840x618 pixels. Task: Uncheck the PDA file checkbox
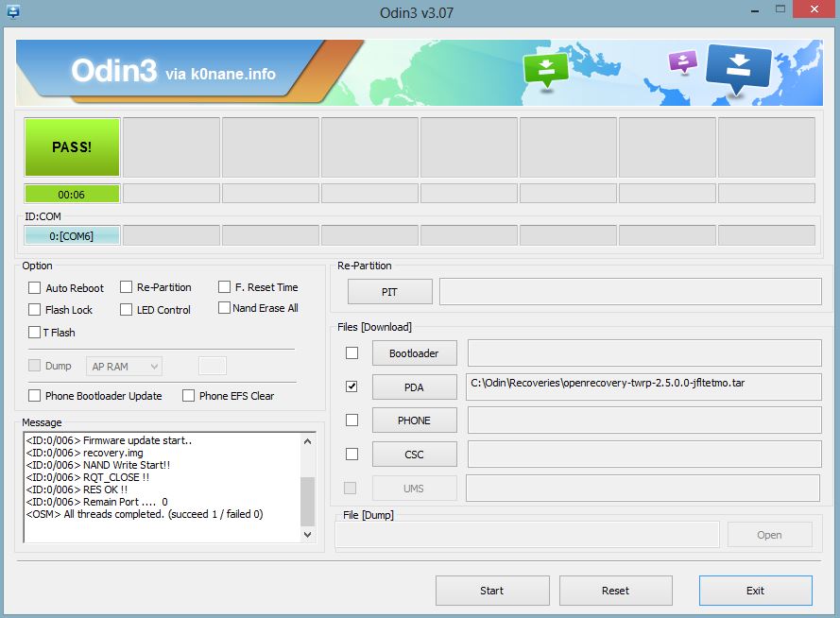coord(351,386)
